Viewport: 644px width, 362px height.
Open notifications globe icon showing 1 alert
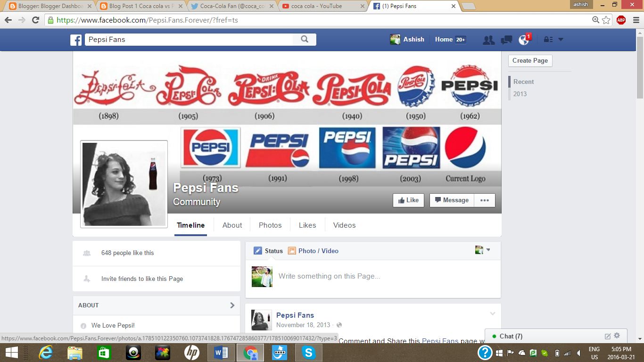tap(523, 40)
